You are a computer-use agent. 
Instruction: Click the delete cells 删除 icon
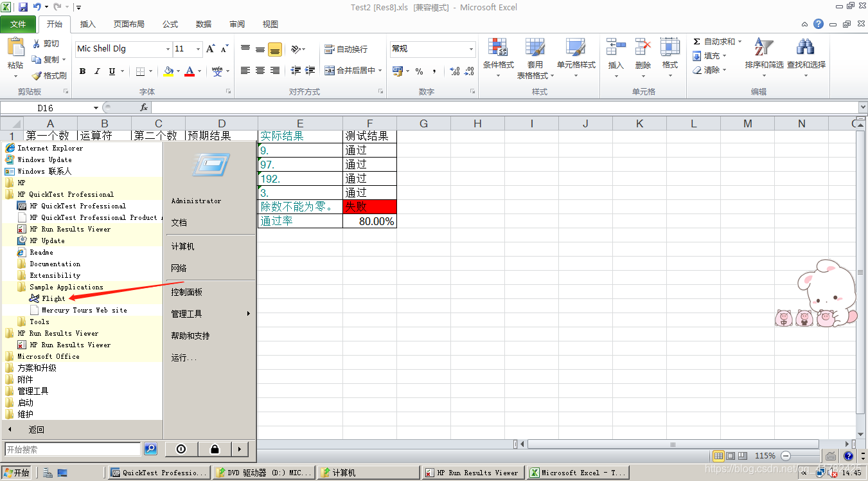coord(643,47)
